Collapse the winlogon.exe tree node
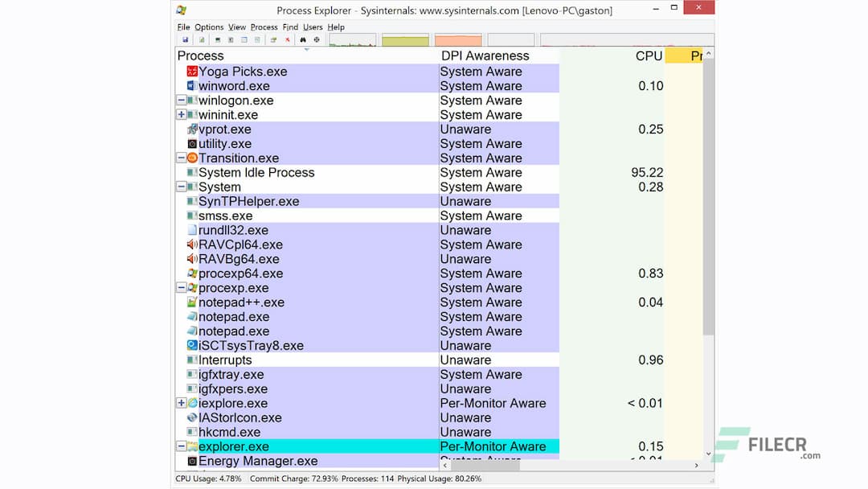The image size is (868, 489). (x=181, y=101)
